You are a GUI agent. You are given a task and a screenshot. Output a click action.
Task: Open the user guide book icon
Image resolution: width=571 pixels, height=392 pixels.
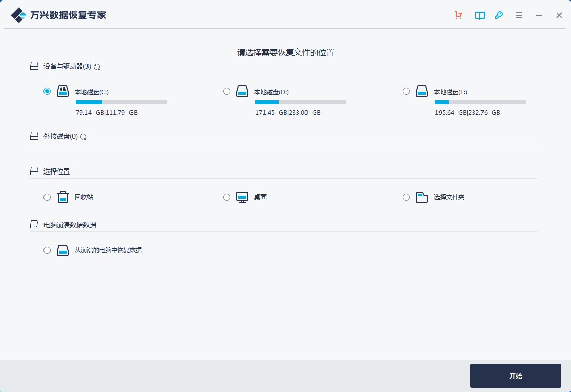[x=479, y=15]
